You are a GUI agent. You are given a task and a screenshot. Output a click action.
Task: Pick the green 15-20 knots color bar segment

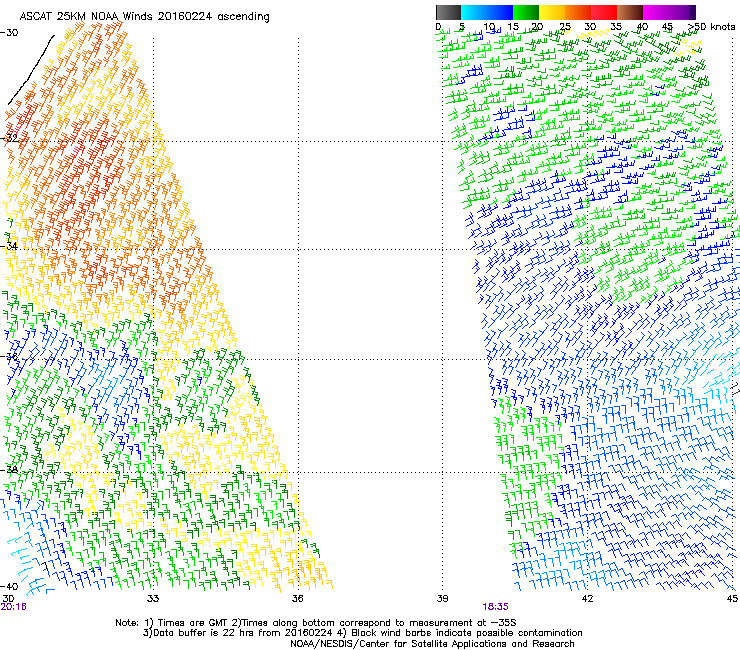click(526, 12)
